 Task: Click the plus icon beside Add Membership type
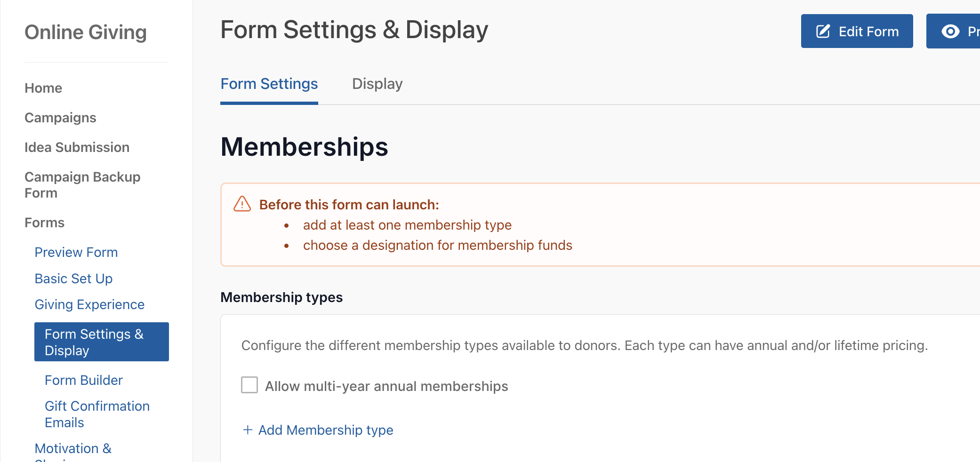[x=248, y=430]
